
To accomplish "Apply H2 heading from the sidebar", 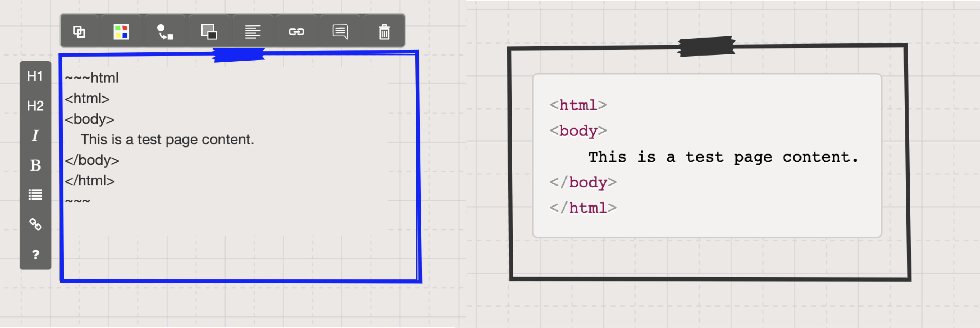I will pyautogui.click(x=35, y=106).
